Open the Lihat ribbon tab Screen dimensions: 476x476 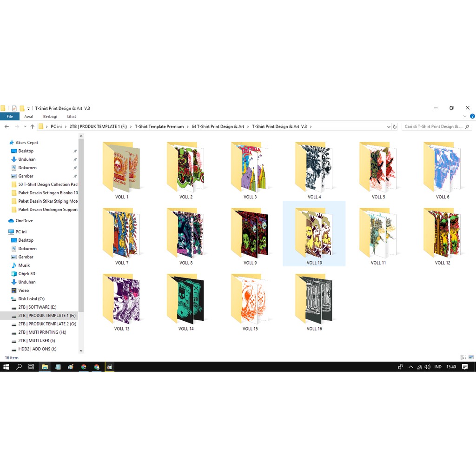(72, 116)
